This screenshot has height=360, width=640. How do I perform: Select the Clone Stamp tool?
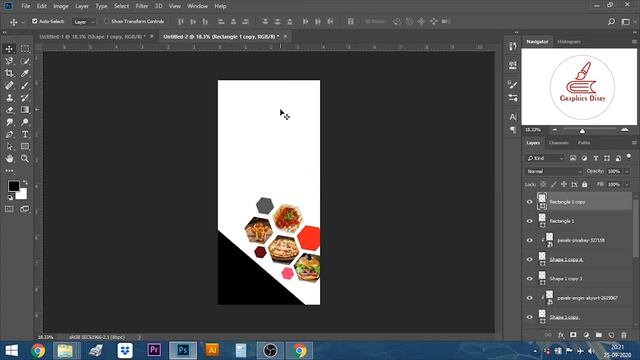pyautogui.click(x=9, y=98)
